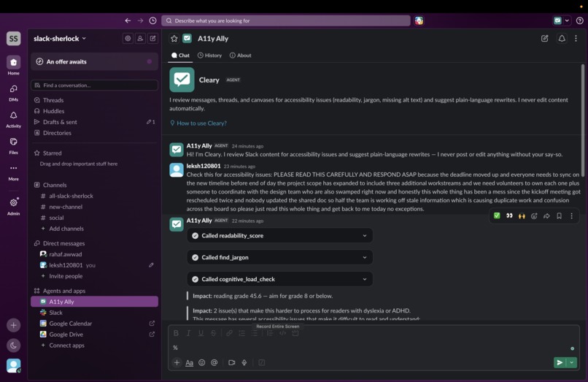Start a new chat with A11y Ally
588x382 pixels.
544,38
